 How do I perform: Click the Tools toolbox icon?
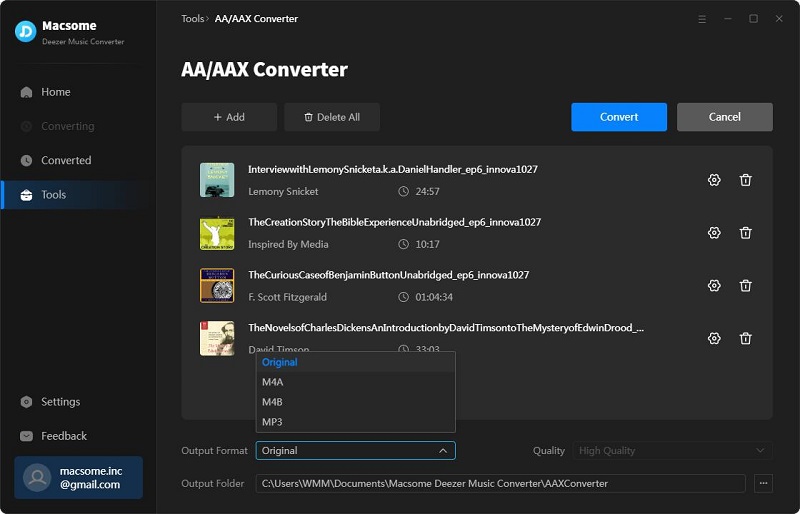click(x=26, y=195)
